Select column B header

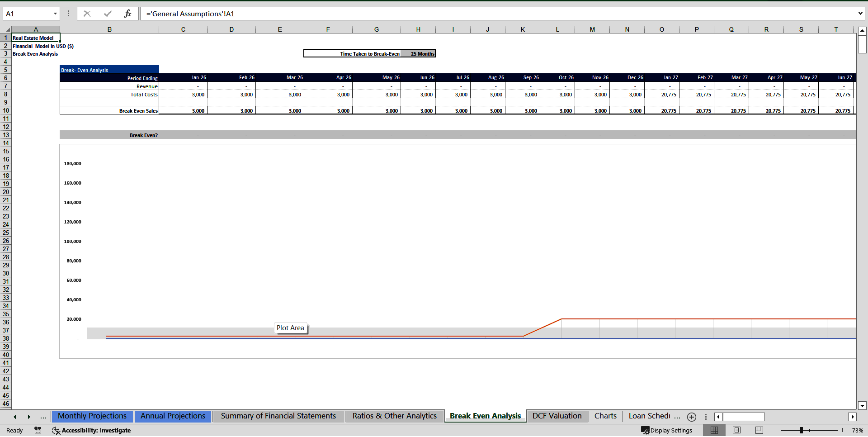(109, 29)
